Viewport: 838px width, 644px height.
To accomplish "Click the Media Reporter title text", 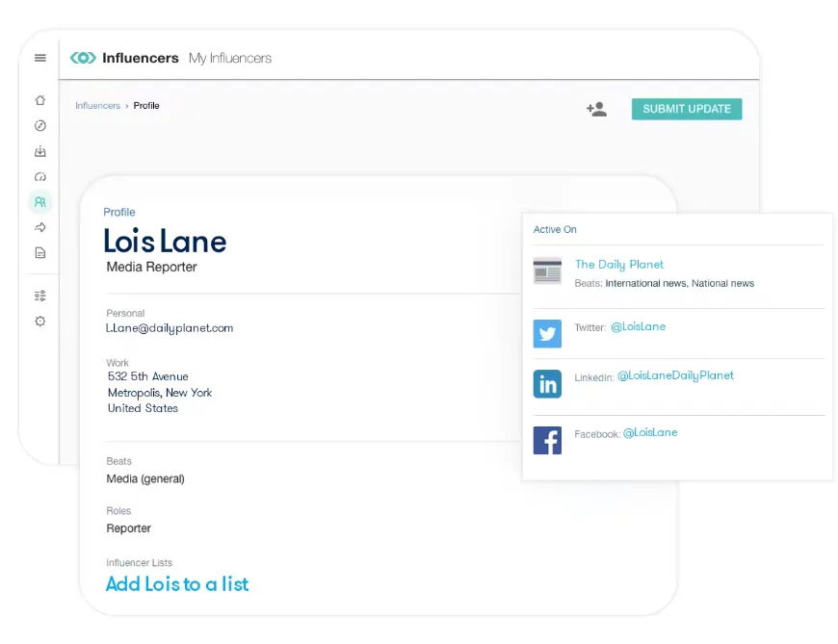I will [x=152, y=267].
